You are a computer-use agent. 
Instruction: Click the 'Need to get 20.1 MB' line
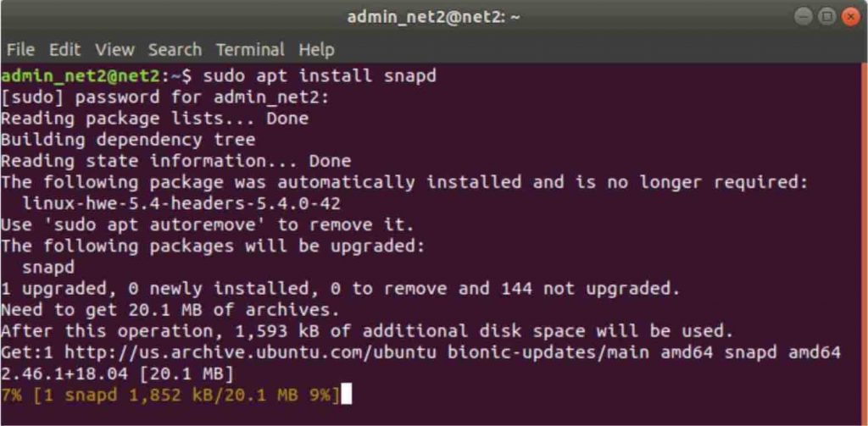(170, 309)
